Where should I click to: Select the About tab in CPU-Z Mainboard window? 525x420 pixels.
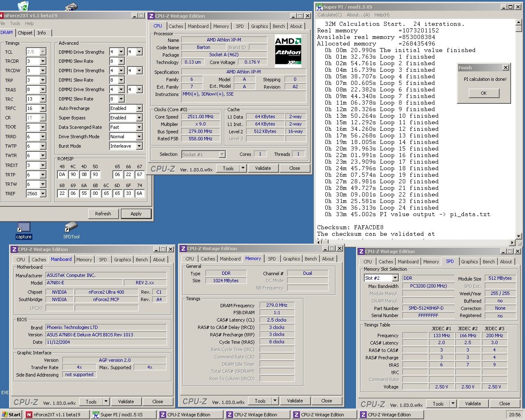[x=159, y=260]
